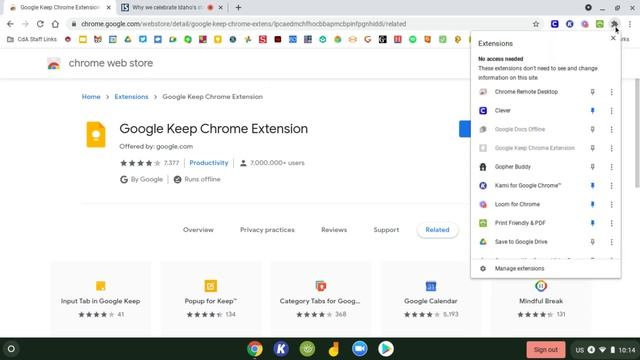
Task: Open more options for Google Keep Chrome Extension
Action: click(611, 148)
